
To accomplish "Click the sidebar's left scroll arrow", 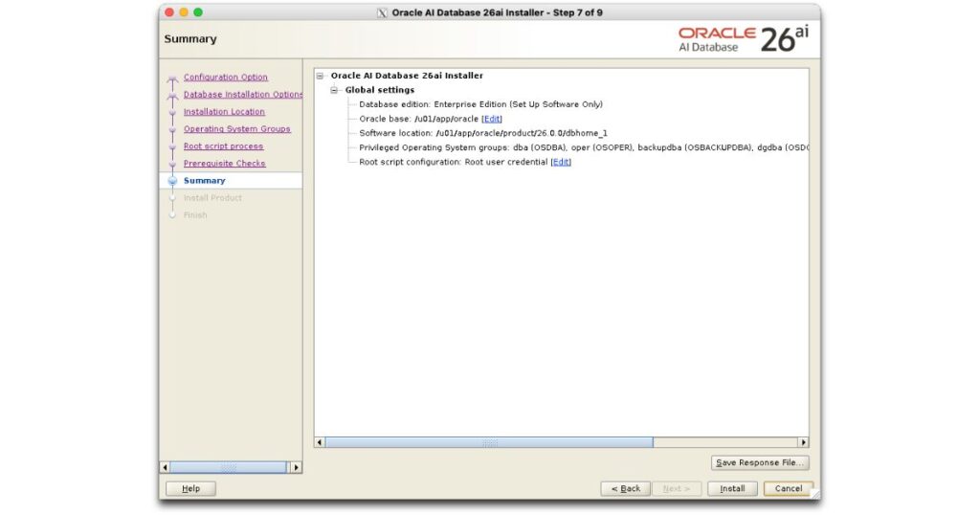I will click(165, 467).
